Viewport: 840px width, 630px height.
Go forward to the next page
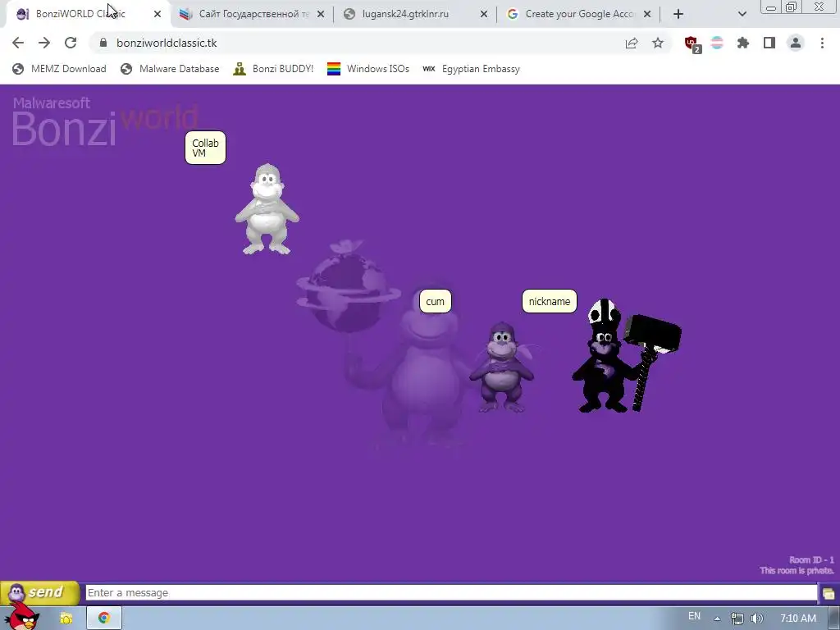(x=44, y=43)
